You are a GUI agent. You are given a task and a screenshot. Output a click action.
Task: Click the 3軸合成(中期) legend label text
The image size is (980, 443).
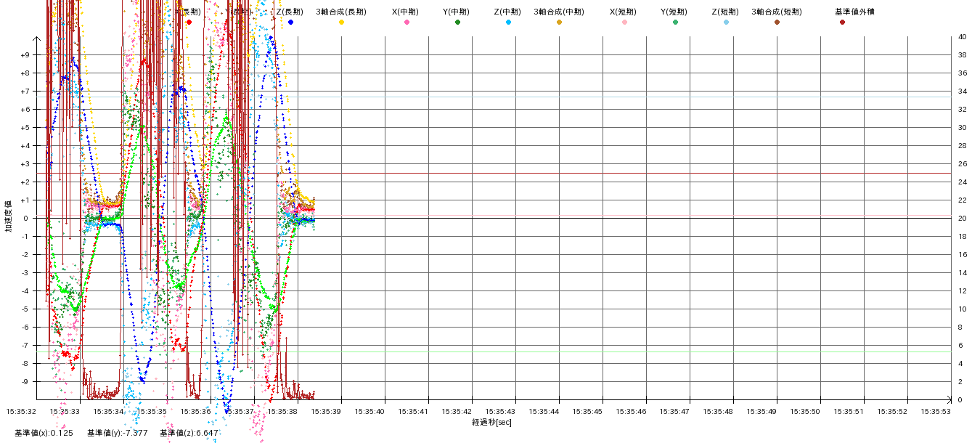coord(559,12)
